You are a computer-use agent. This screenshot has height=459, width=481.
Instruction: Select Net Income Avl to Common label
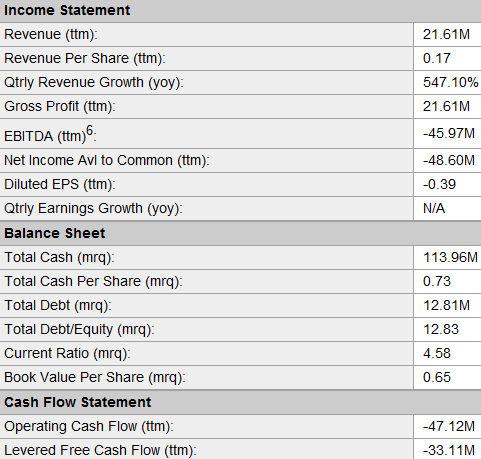pos(107,160)
